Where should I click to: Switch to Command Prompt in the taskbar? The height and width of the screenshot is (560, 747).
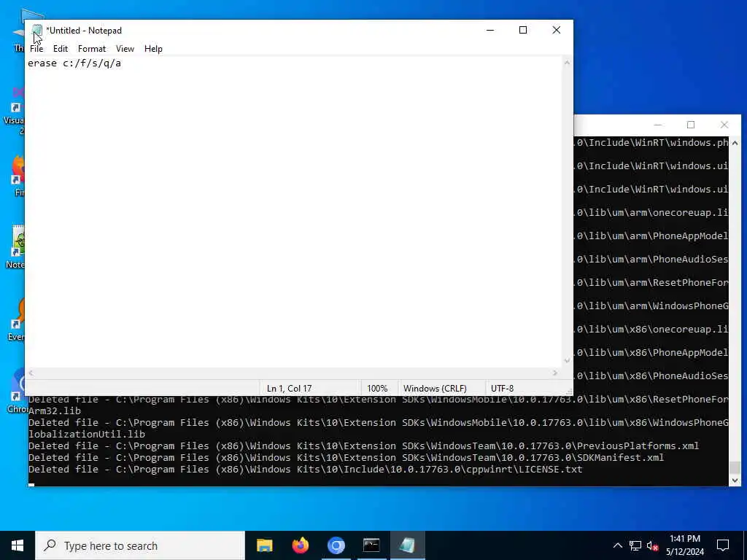371,545
